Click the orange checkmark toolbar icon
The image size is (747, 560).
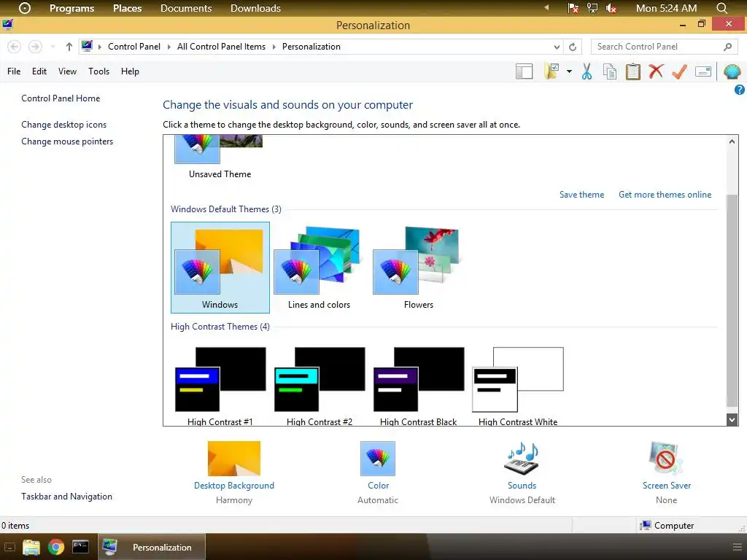pyautogui.click(x=679, y=71)
